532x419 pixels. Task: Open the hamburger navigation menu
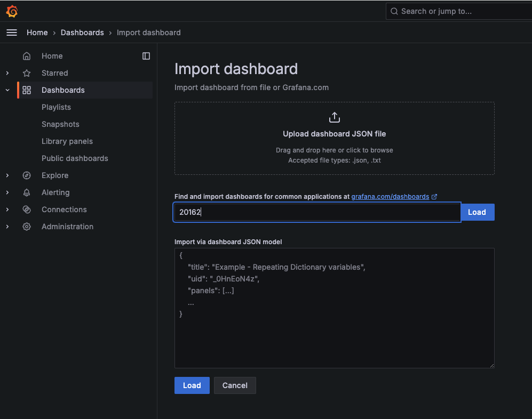pyautogui.click(x=12, y=33)
